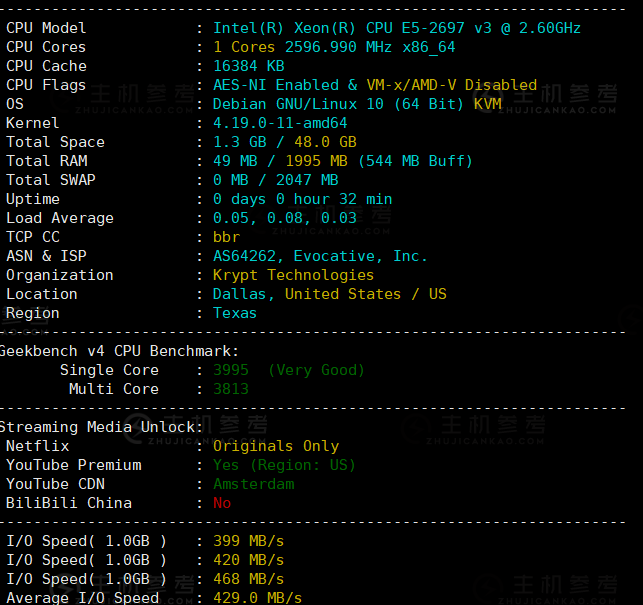Click Single Core score 3995 (Very Good)
Screen dimensions: 643x605
coord(289,370)
